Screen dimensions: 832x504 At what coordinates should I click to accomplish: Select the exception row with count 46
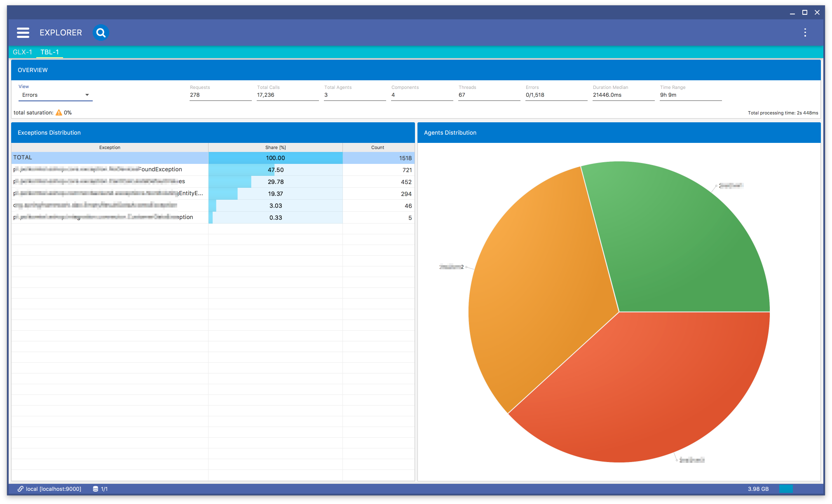(x=213, y=205)
